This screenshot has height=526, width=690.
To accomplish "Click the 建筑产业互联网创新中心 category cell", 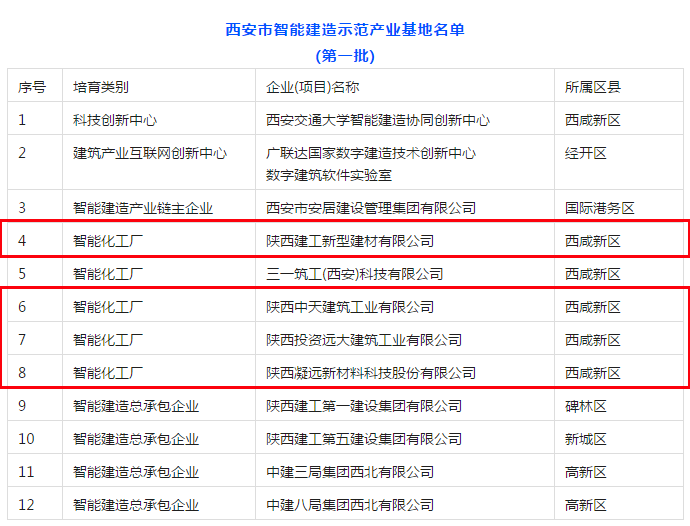I will coord(150,153).
